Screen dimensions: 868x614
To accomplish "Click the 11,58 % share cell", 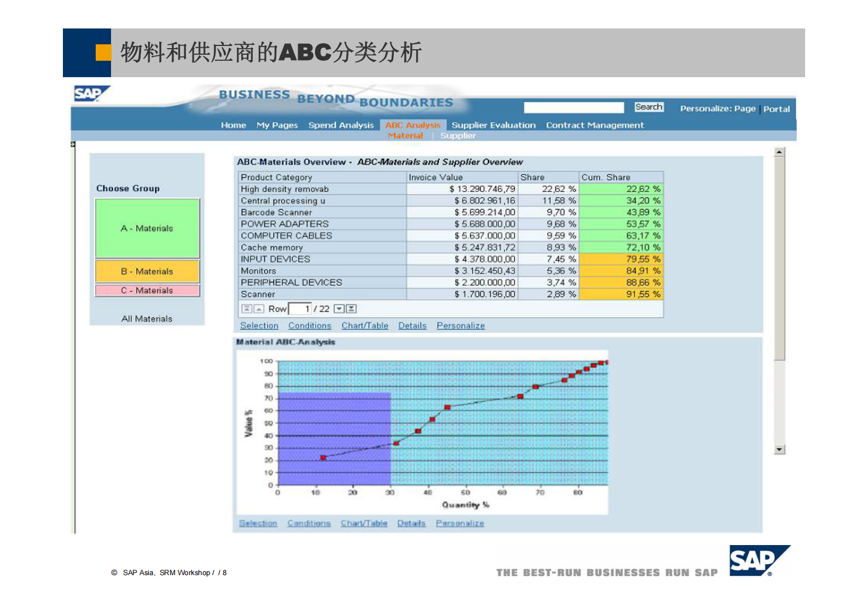I will [549, 201].
